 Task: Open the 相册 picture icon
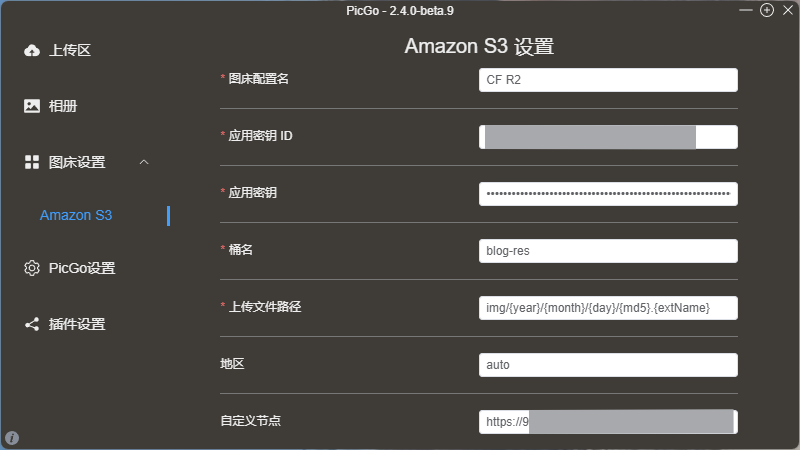32,106
